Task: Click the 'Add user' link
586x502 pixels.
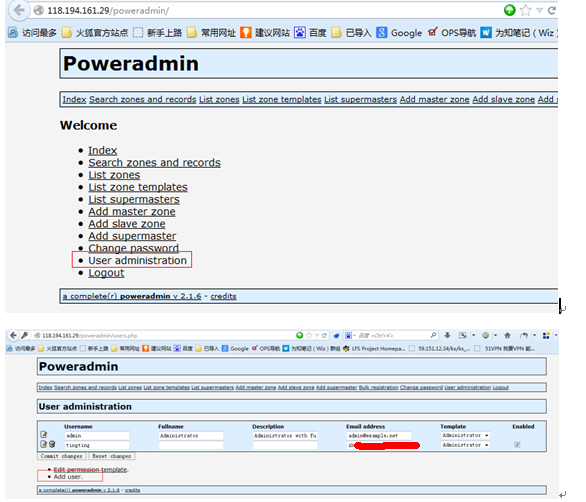Action: (x=68, y=477)
